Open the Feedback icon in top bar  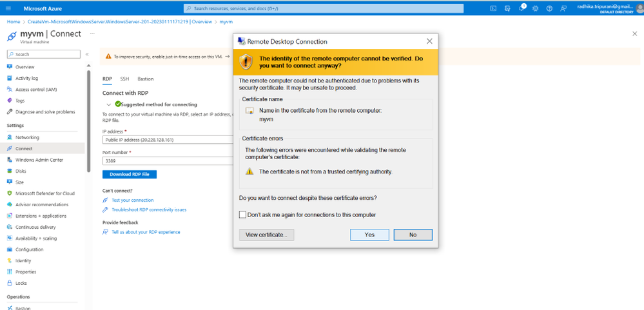(x=563, y=8)
